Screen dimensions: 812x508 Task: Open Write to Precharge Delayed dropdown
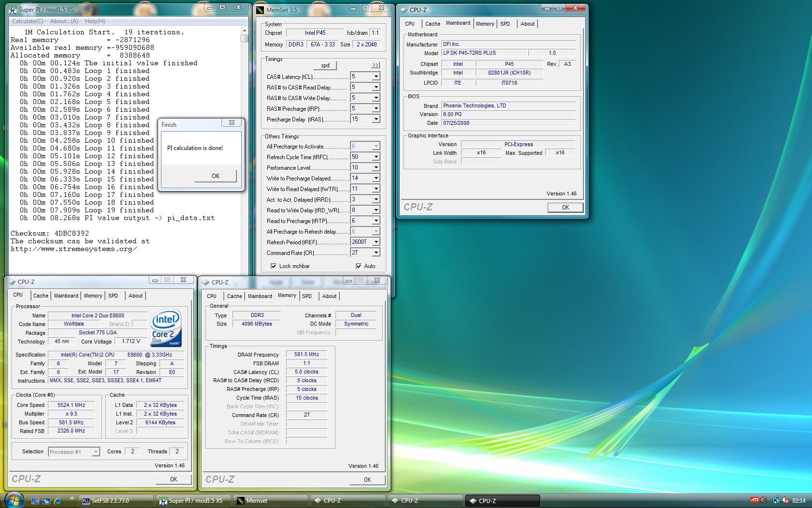(x=376, y=178)
